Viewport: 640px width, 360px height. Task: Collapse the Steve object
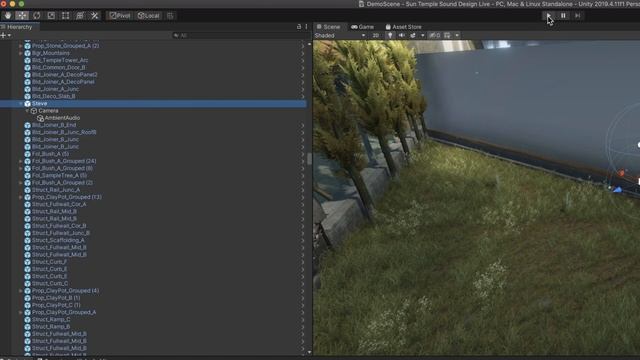coord(20,104)
